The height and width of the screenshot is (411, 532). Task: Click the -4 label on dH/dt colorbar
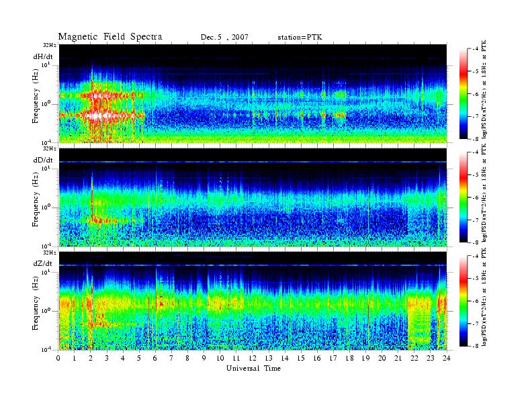tap(476, 49)
